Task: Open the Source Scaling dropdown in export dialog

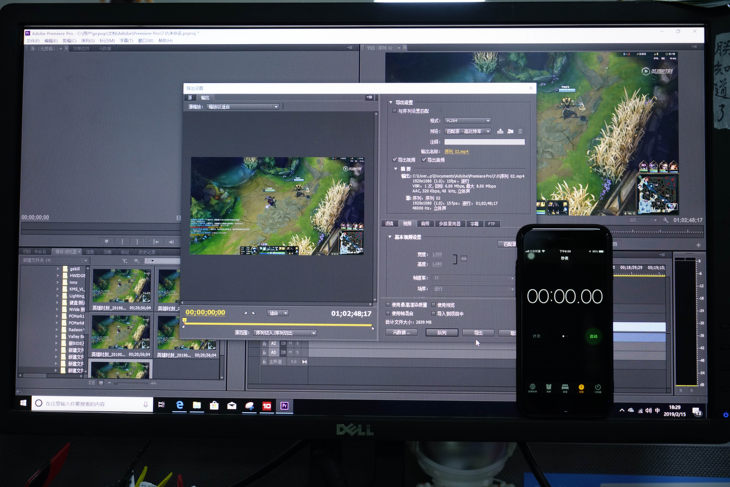Action: point(243,107)
